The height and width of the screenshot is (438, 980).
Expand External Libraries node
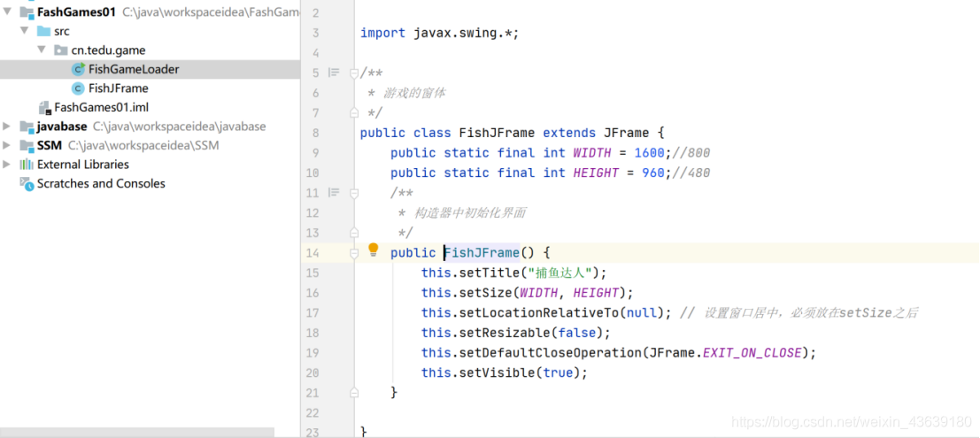(7, 165)
